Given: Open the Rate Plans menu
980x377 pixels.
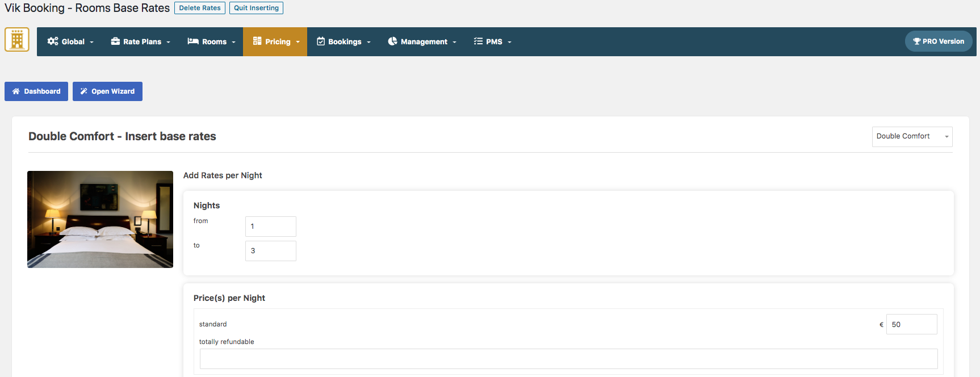Looking at the screenshot, I should (x=140, y=41).
